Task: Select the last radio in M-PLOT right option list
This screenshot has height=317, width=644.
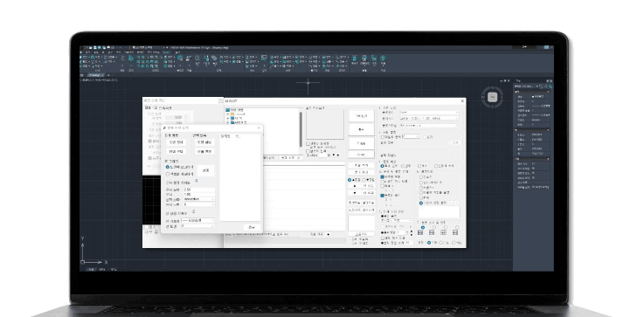Action: click(x=421, y=203)
